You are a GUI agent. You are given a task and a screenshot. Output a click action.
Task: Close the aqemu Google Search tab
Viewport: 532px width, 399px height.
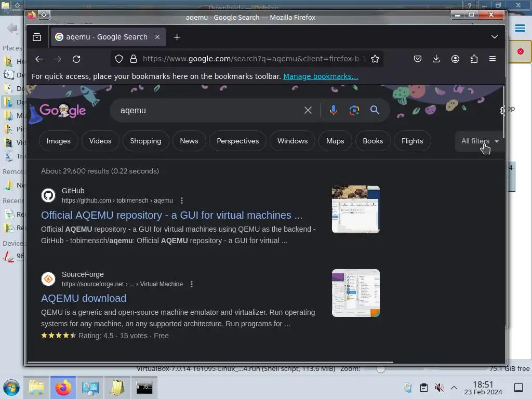[x=157, y=37]
